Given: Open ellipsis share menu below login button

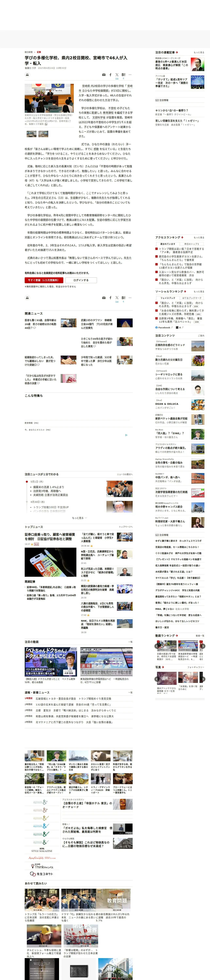Looking at the screenshot, I should (x=130, y=298).
